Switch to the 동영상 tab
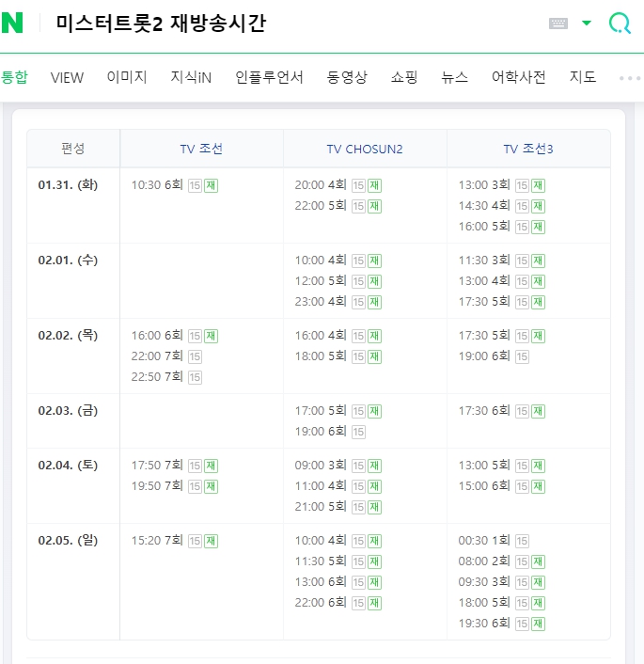644x664 pixels. [347, 77]
